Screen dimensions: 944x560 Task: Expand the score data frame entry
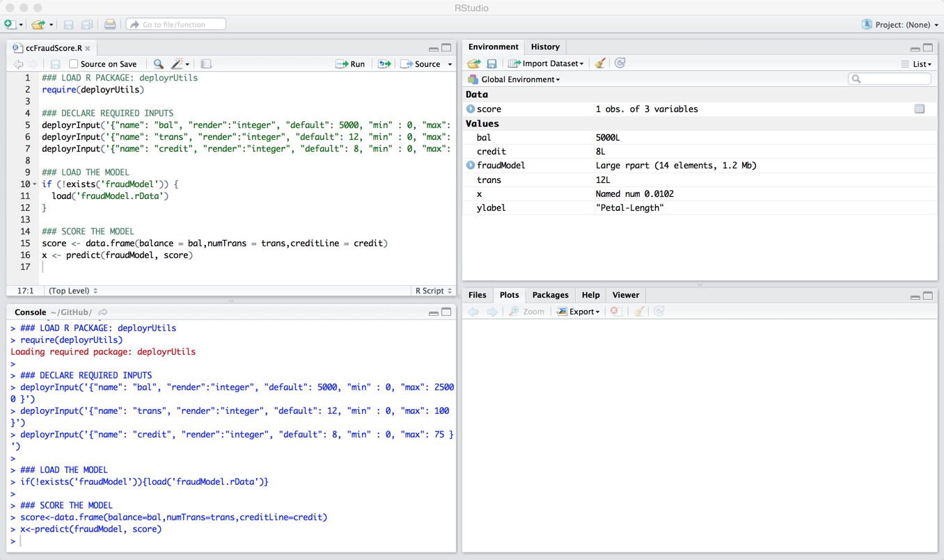pyautogui.click(x=471, y=109)
